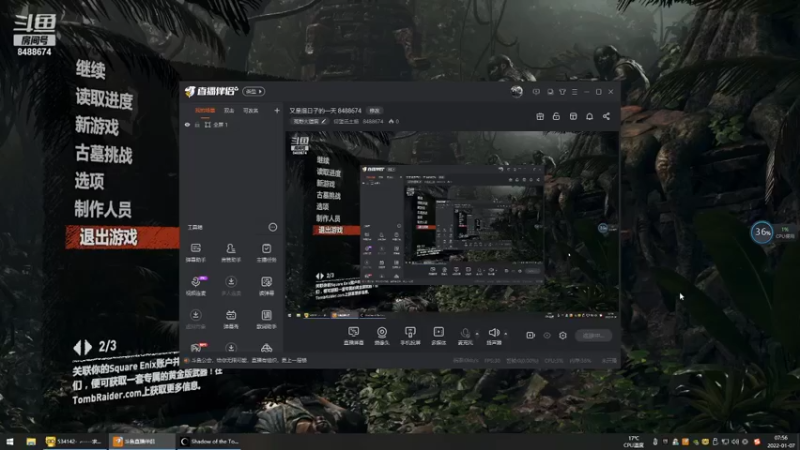Switch to Shadow of the Tomb taskbar item
This screenshot has height=450, width=800.
[x=210, y=441]
